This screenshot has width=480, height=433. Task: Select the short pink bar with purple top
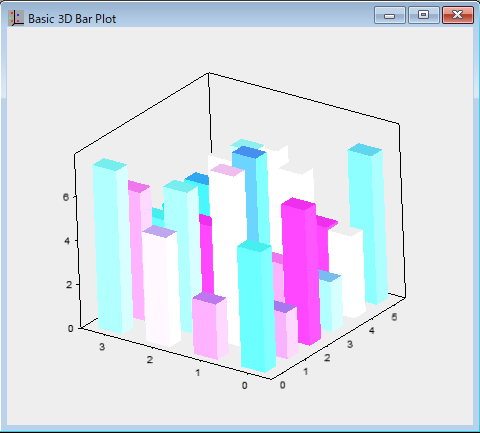pos(211,326)
